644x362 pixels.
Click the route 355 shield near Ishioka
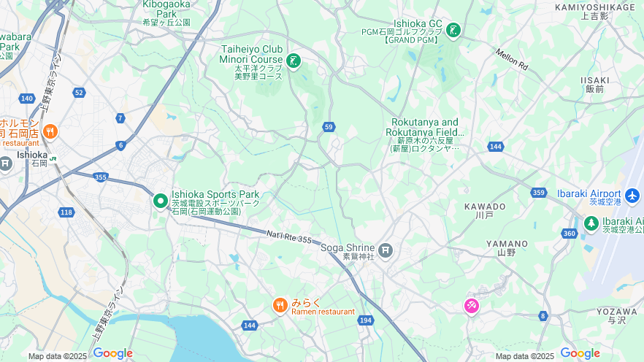[101, 177]
